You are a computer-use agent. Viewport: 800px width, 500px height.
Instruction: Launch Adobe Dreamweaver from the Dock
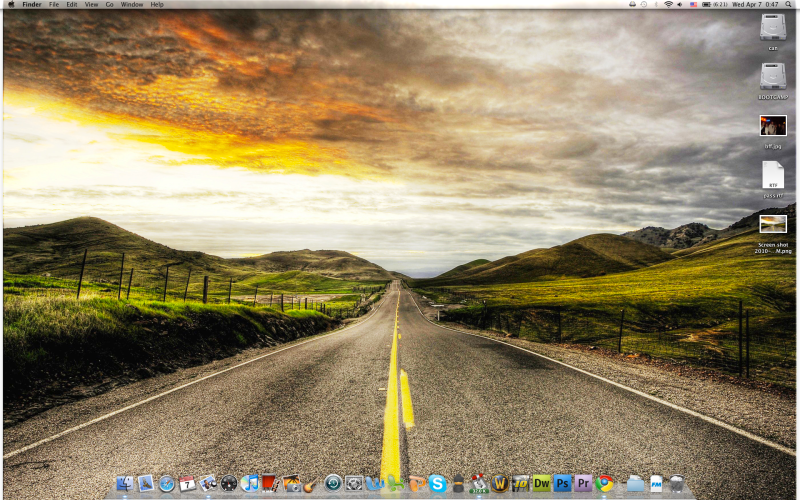541,484
